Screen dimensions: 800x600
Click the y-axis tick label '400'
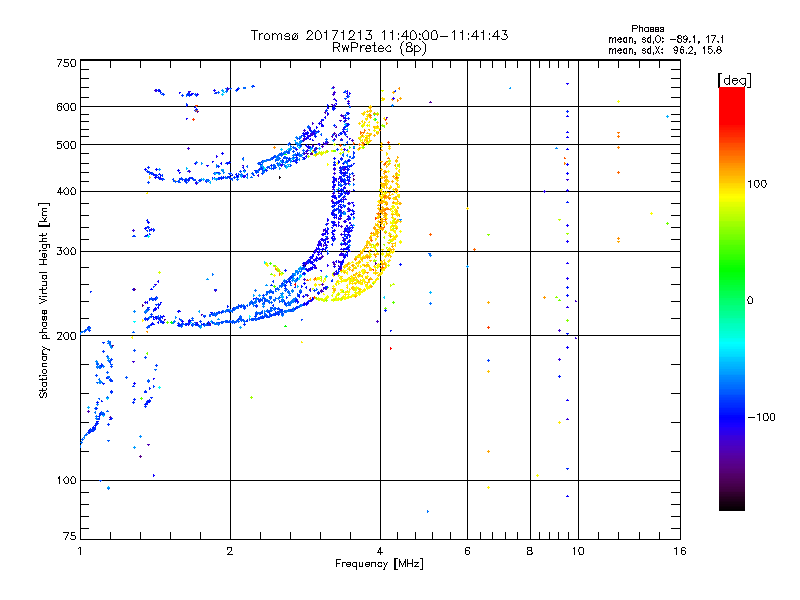coord(66,191)
